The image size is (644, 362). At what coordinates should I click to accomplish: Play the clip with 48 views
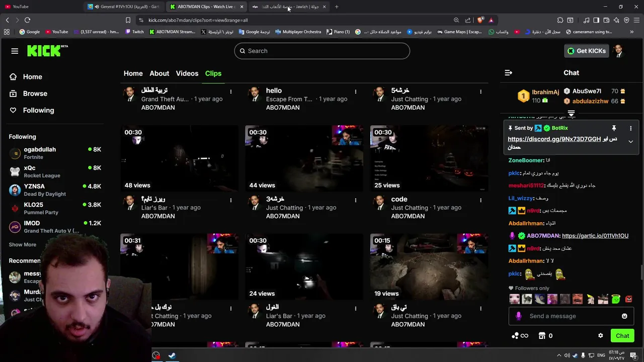pyautogui.click(x=179, y=158)
